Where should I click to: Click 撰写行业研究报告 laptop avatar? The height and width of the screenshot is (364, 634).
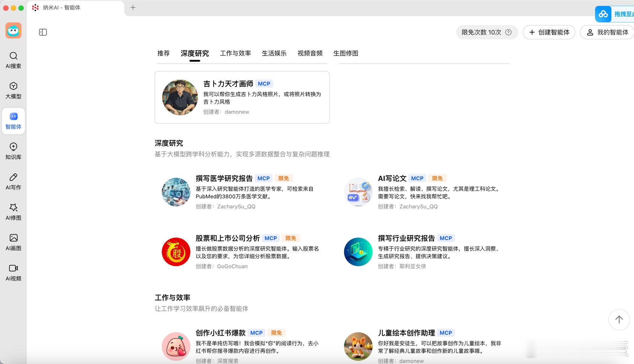click(358, 252)
